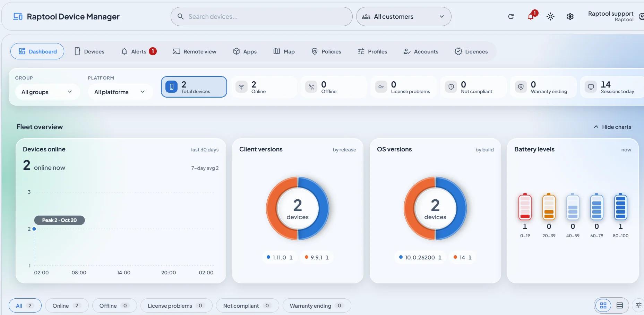
Task: Filter list by All chip
Action: tap(25, 306)
